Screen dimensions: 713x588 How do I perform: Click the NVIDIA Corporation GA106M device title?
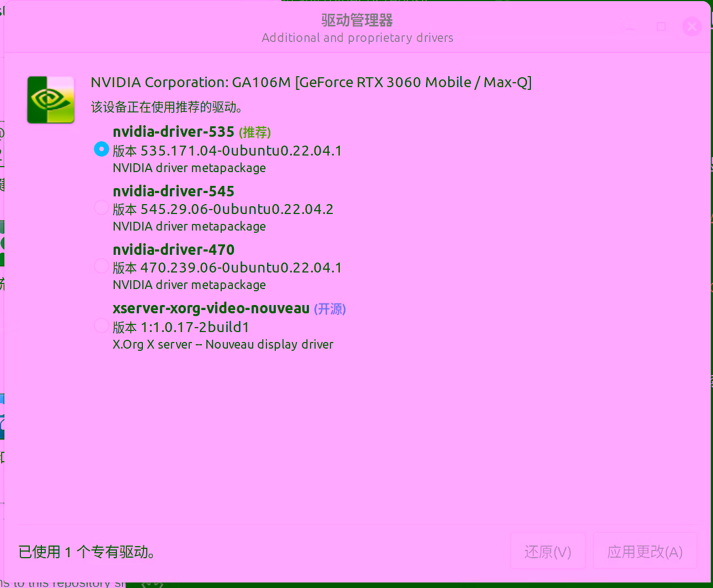pos(311,83)
